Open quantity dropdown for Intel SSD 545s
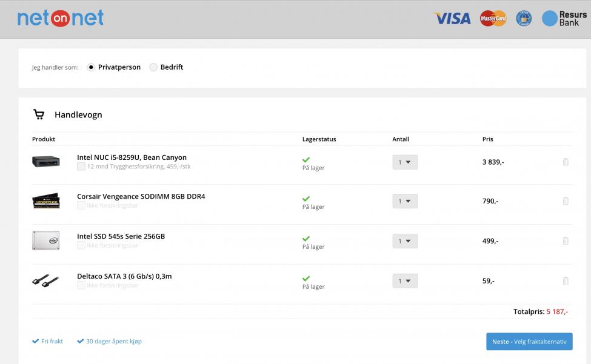This screenshot has height=364, width=591. pyautogui.click(x=405, y=241)
